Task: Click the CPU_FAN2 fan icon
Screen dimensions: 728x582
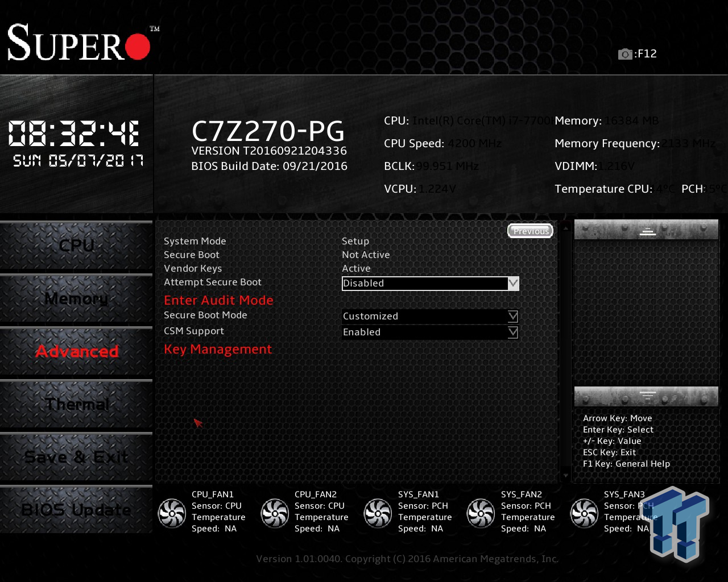Action: pyautogui.click(x=275, y=513)
